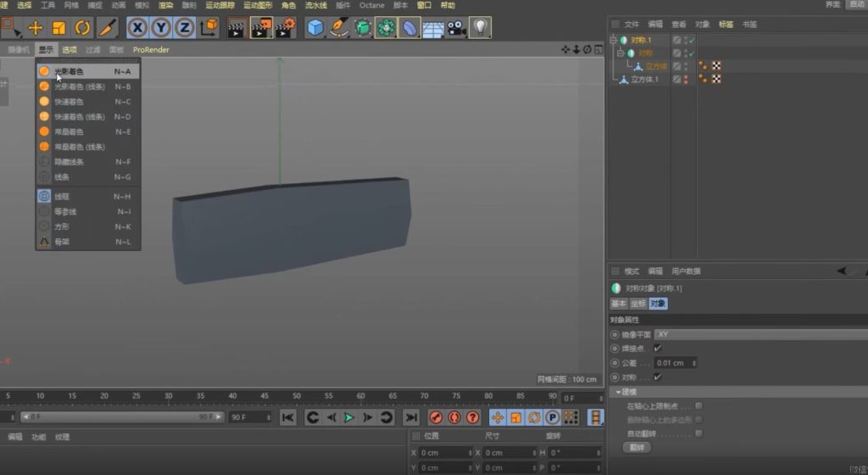
Task: Click the timeline frame 50 marker
Action: (x=297, y=396)
